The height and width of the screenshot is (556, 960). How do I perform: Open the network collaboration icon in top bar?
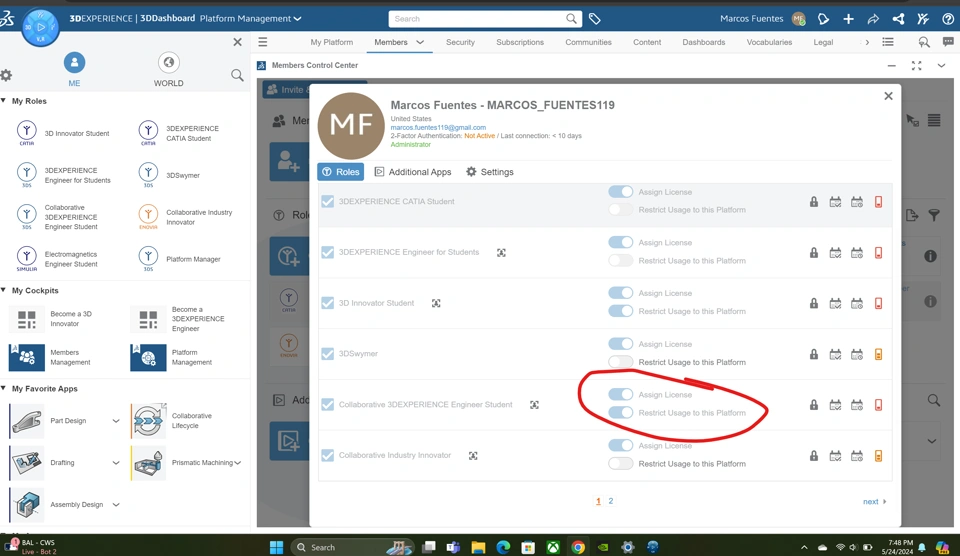pos(898,19)
